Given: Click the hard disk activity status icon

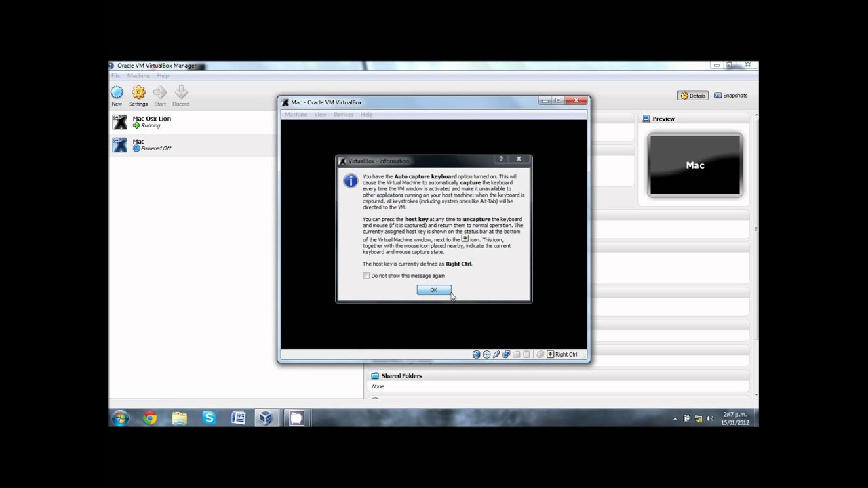Looking at the screenshot, I should tap(477, 354).
